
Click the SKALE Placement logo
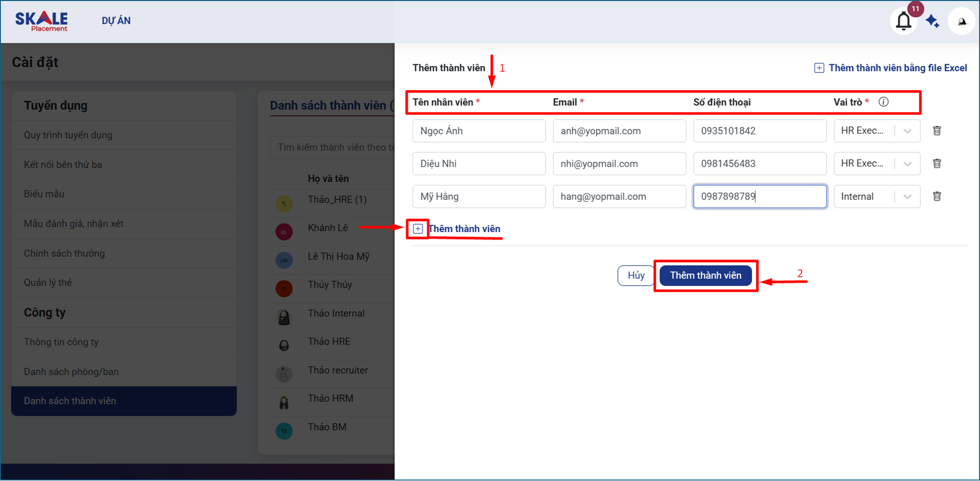tap(42, 21)
